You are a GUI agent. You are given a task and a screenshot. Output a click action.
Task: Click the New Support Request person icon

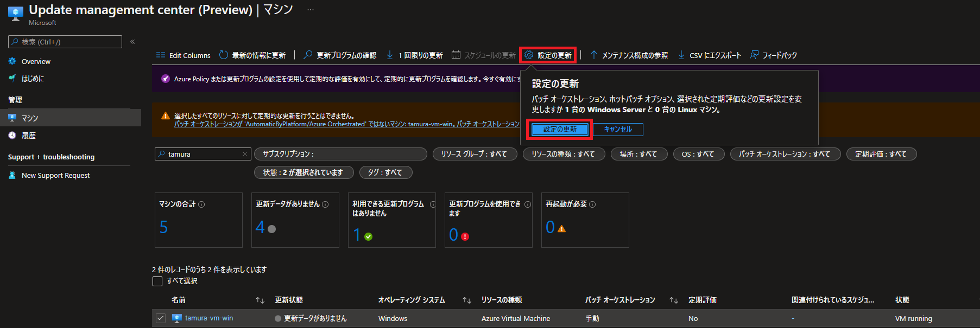coord(12,175)
